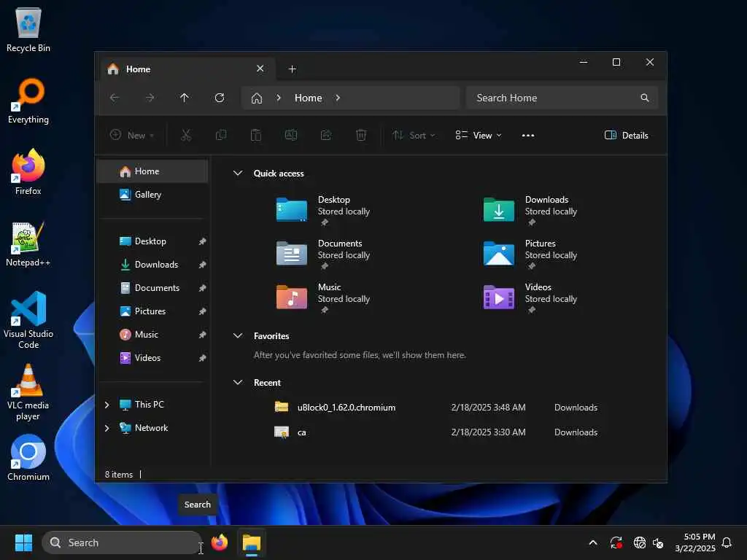Viewport: 747px width, 560px height.
Task: Open Music folder in Quick access
Action: (323, 297)
